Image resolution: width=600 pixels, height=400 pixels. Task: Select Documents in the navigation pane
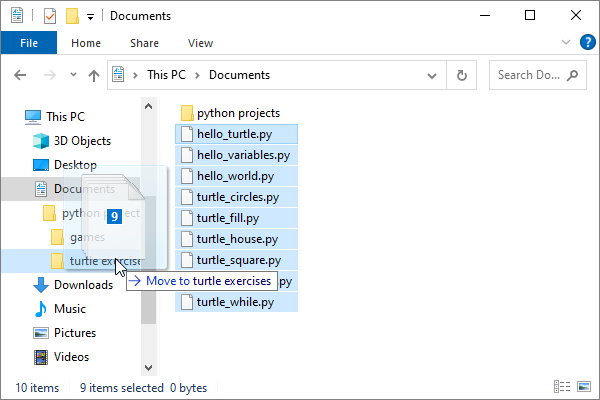coord(70,189)
